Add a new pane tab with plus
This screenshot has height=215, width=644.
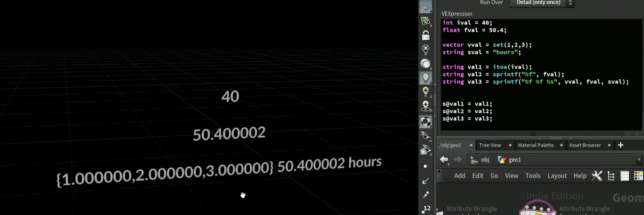point(621,145)
